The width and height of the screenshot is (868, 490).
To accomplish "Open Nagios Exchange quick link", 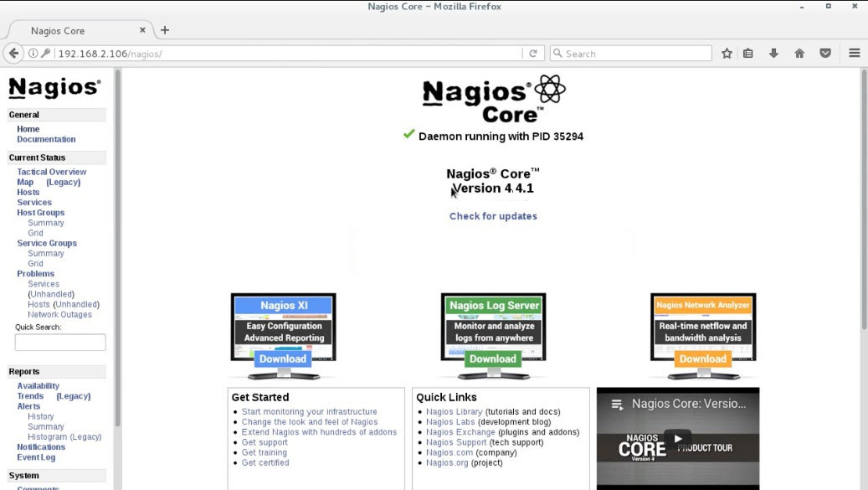I will pos(460,432).
